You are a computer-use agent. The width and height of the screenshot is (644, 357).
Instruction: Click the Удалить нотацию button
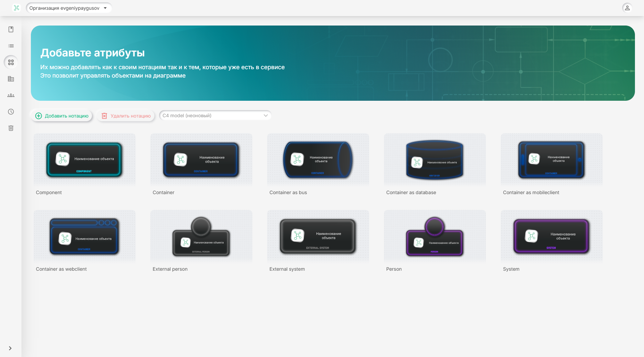(126, 116)
